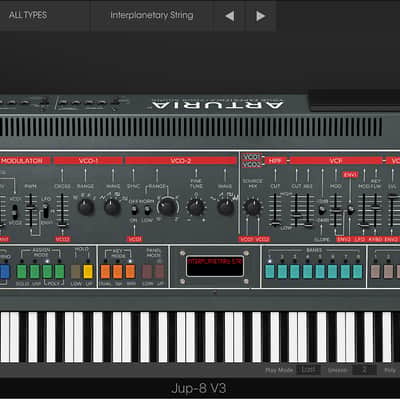The image size is (400, 400).
Task: Click the VCA Level slider
Action: (x=392, y=211)
